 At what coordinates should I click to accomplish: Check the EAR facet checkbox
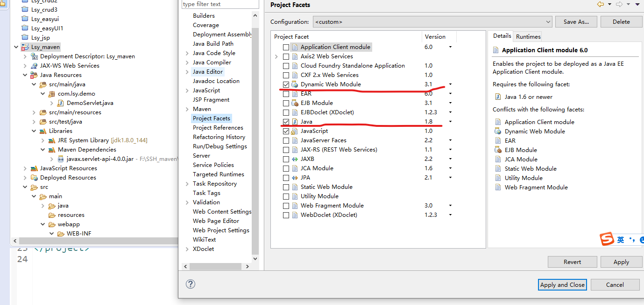(x=286, y=94)
